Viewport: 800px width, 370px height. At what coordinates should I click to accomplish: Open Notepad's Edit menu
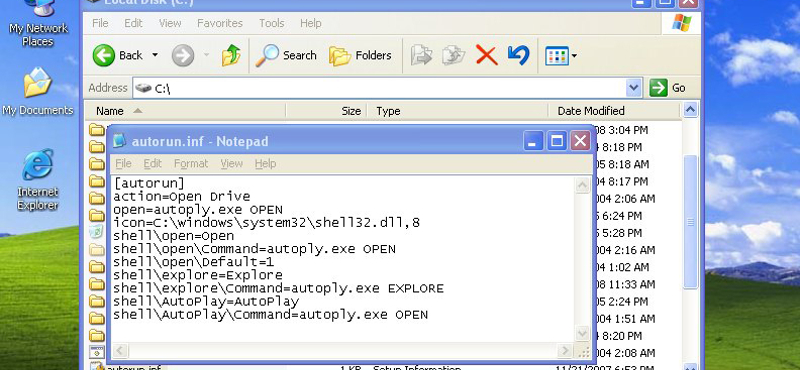point(152,163)
